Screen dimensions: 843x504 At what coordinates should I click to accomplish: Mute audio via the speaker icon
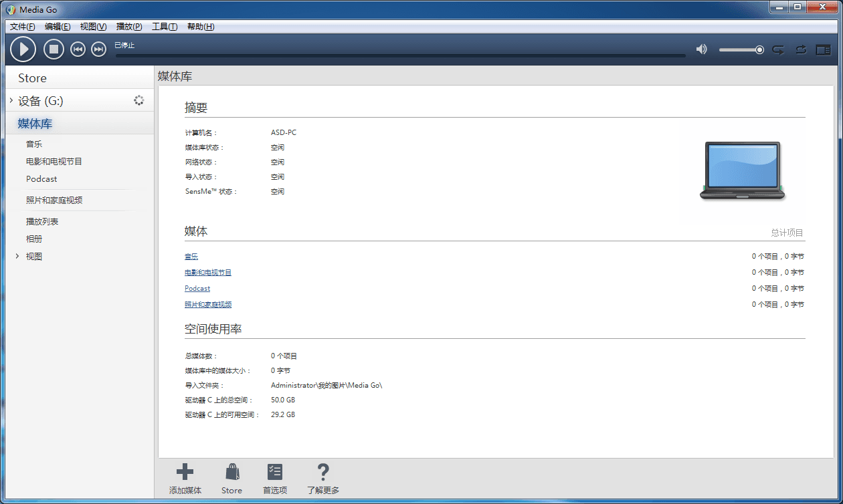[x=701, y=49]
